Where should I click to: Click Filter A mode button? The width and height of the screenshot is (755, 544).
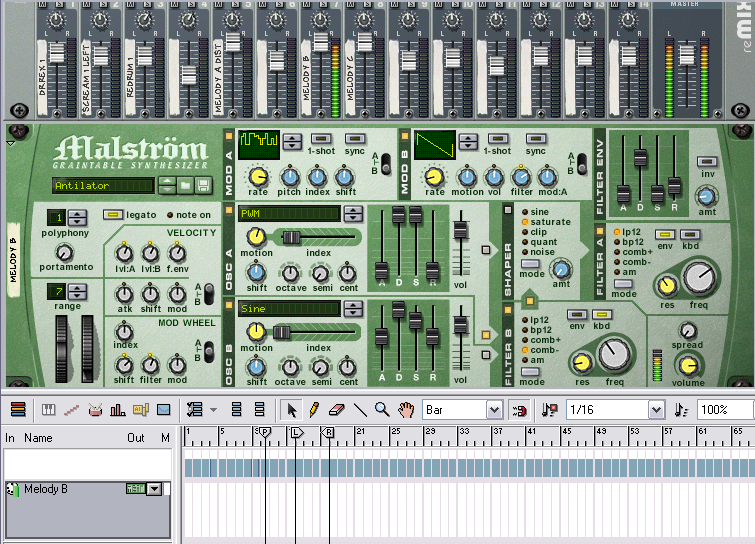pos(624,283)
